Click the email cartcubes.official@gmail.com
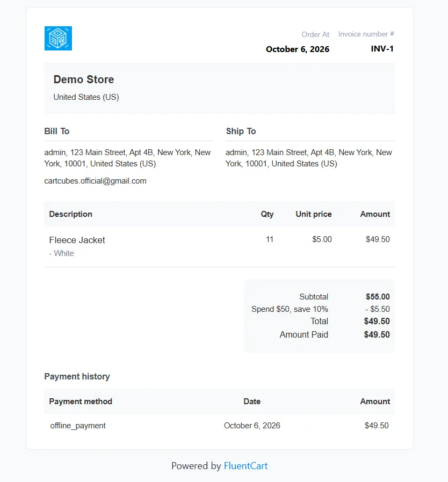 tap(96, 181)
